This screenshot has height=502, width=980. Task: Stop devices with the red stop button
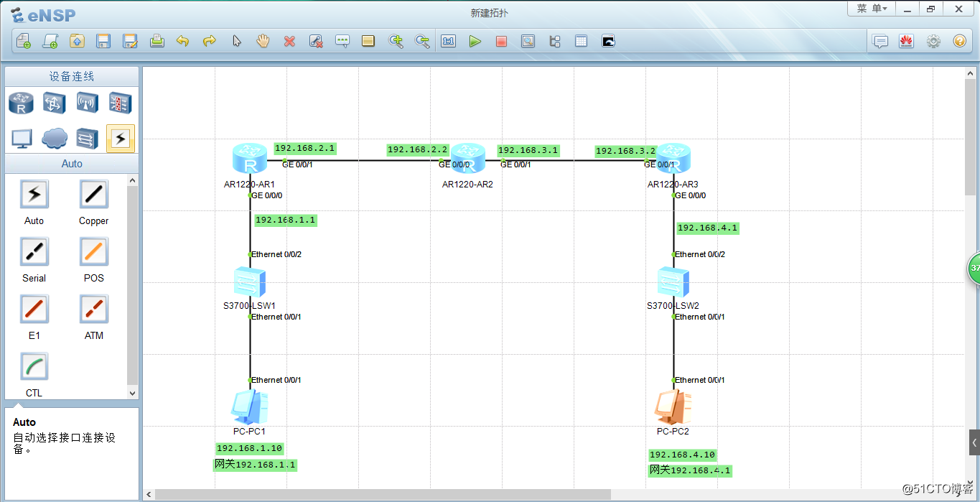[x=501, y=41]
